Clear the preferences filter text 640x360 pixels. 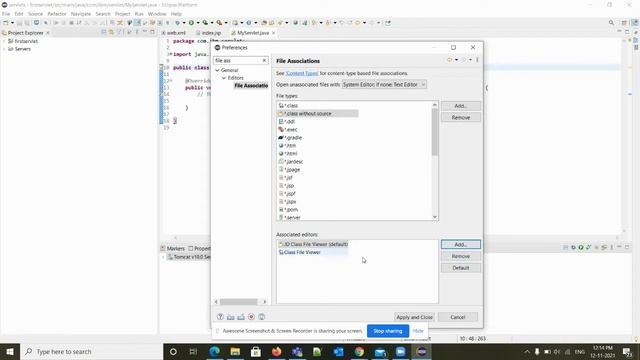click(x=264, y=60)
